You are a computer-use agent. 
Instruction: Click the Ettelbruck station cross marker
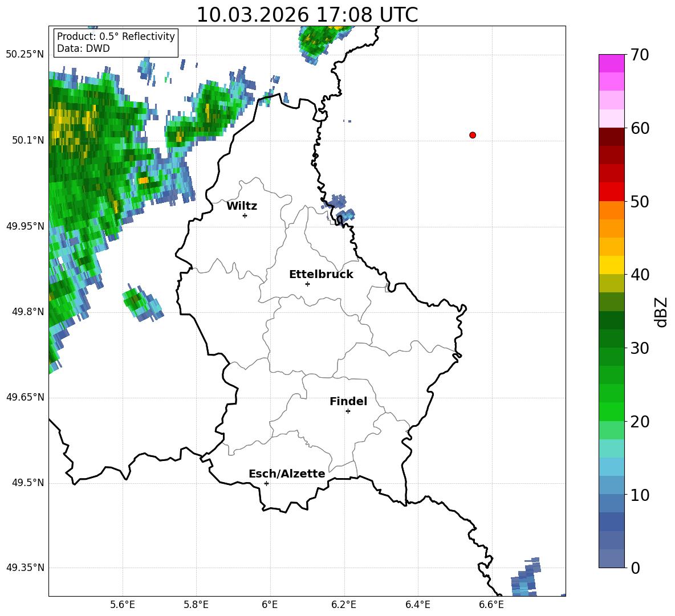point(307,284)
